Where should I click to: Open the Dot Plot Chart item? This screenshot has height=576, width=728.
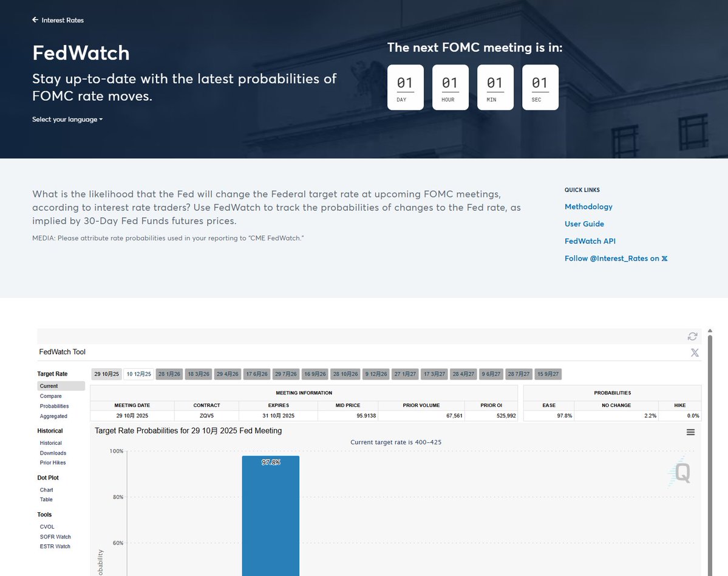pyautogui.click(x=46, y=490)
